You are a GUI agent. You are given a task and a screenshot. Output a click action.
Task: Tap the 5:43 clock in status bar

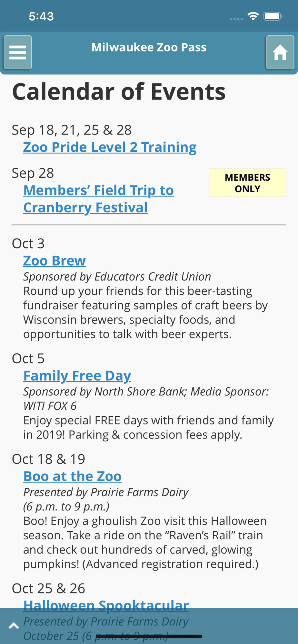coord(41,16)
